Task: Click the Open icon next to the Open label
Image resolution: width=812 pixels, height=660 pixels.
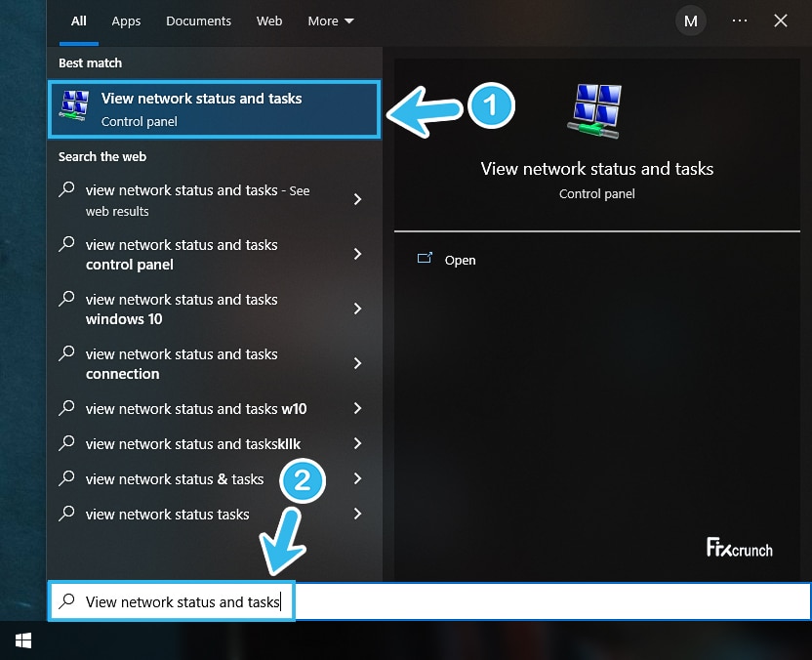Action: click(425, 258)
